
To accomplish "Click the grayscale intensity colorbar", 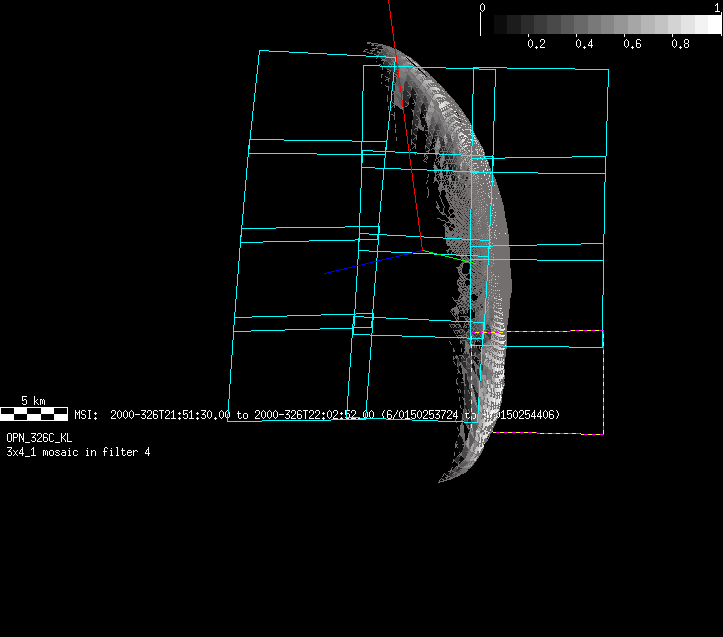I will pos(602,24).
